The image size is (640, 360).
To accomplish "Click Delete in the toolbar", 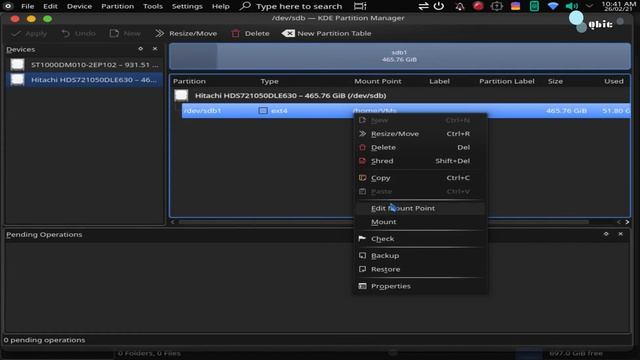I will click(x=250, y=33).
